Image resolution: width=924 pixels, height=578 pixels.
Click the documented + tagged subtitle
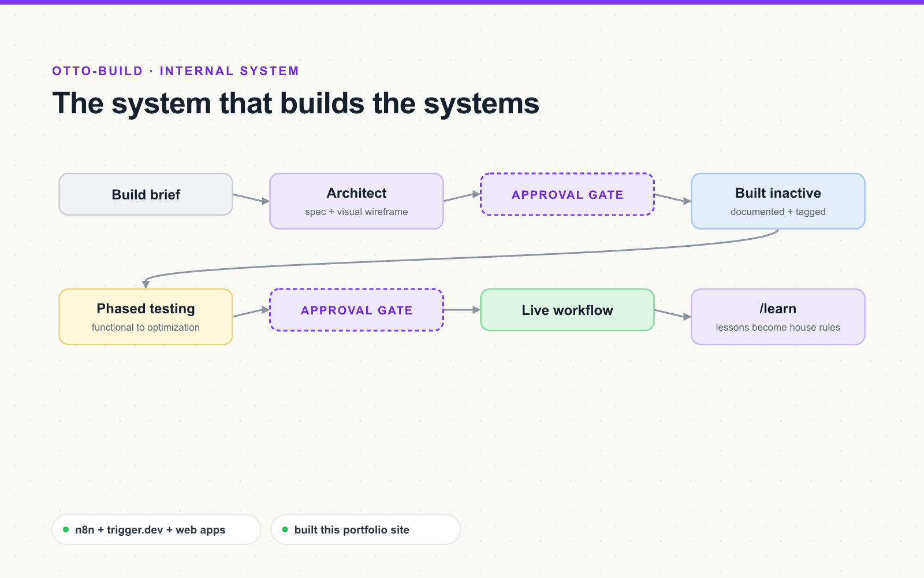coord(778,212)
